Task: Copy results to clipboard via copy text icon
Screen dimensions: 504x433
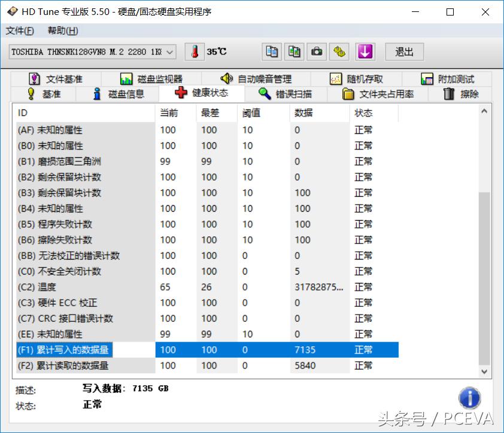Action: 271,51
